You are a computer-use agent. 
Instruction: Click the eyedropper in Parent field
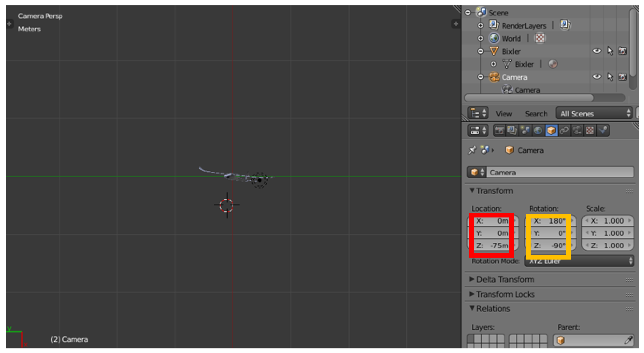point(629,340)
